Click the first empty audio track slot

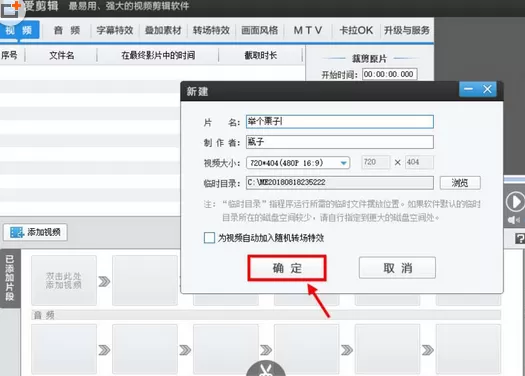(x=64, y=349)
